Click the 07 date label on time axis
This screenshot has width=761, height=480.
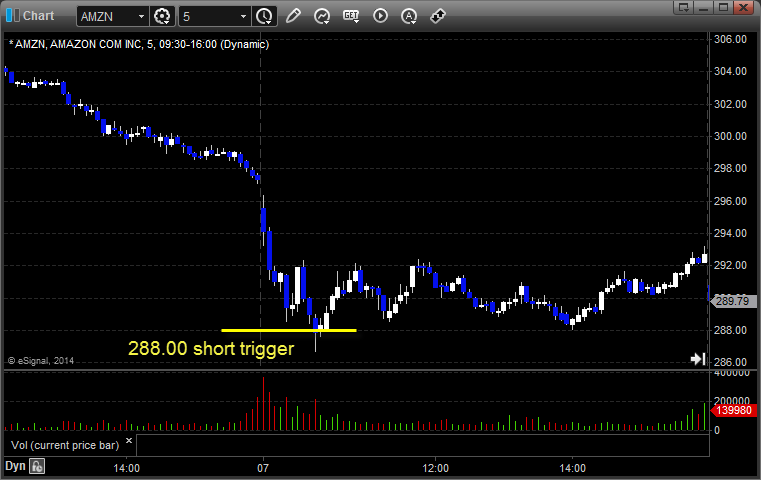263,468
